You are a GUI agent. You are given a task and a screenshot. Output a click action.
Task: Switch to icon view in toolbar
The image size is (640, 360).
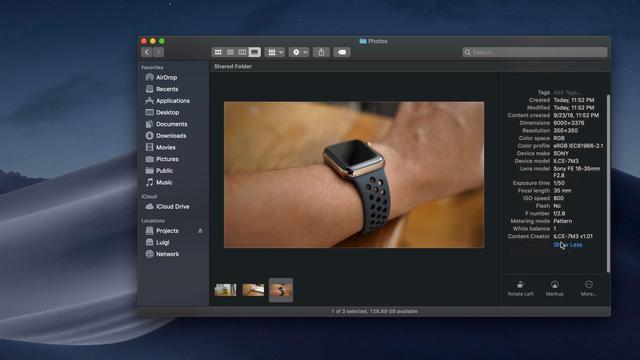[x=218, y=52]
